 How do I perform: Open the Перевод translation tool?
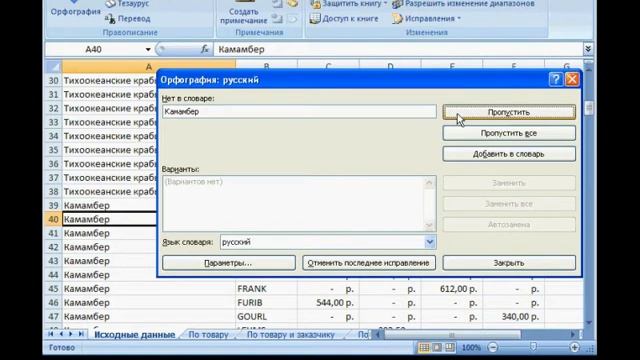pyautogui.click(x=127, y=19)
